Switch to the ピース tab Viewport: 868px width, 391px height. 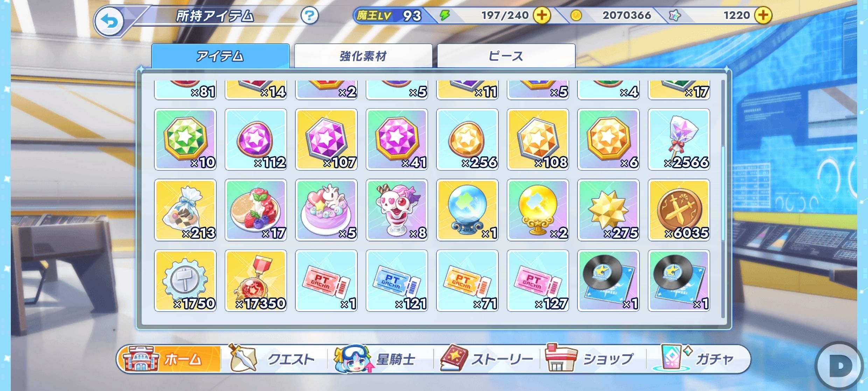(506, 56)
